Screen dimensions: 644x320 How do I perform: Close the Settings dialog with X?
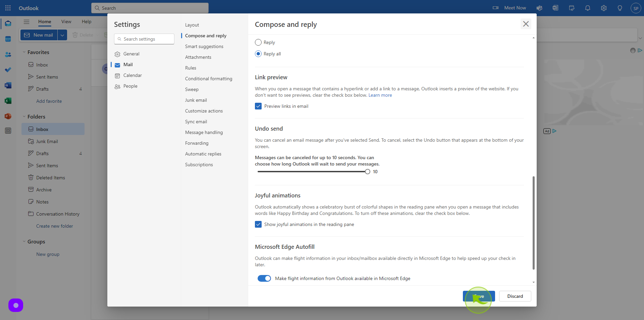[526, 24]
